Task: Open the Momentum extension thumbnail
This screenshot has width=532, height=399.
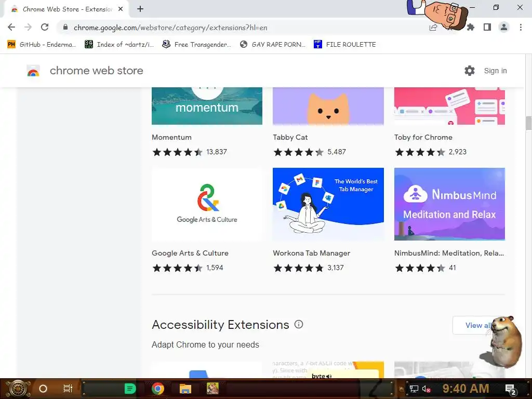Action: tap(207, 106)
